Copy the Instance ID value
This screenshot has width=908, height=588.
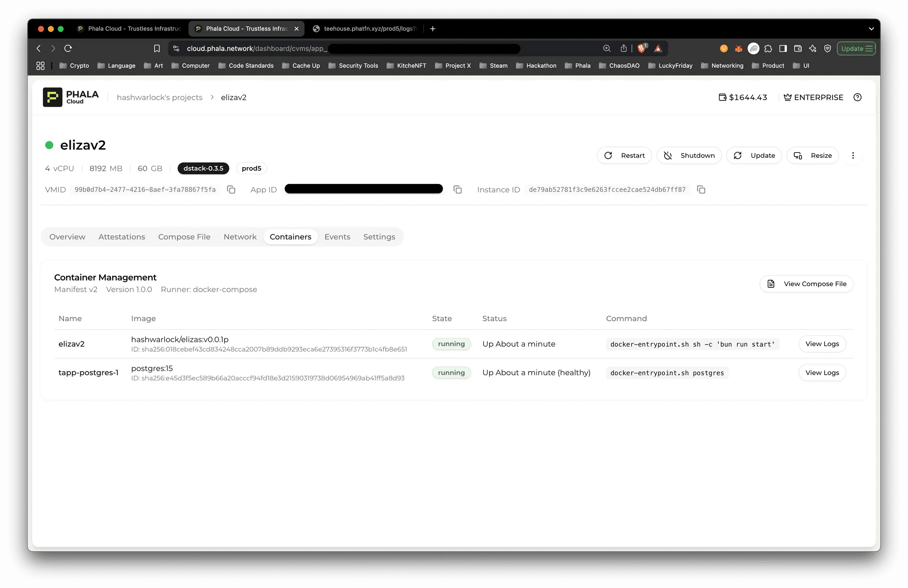(x=701, y=190)
